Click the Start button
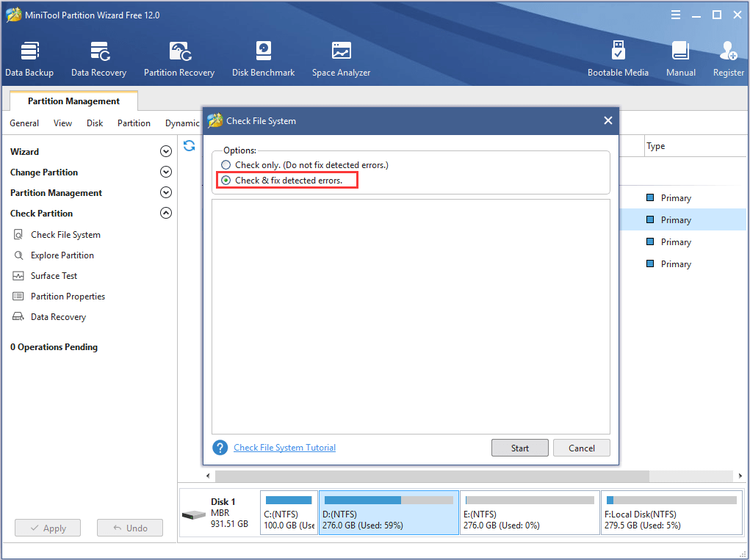The width and height of the screenshot is (750, 560). pos(520,448)
